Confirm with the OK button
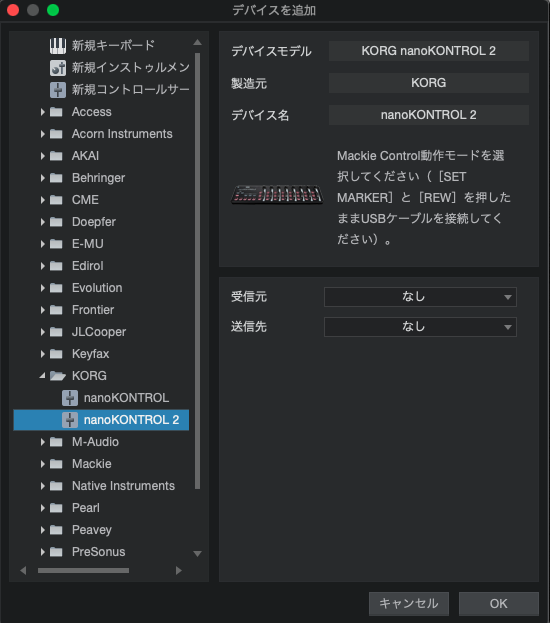The image size is (550, 623). pos(499,604)
